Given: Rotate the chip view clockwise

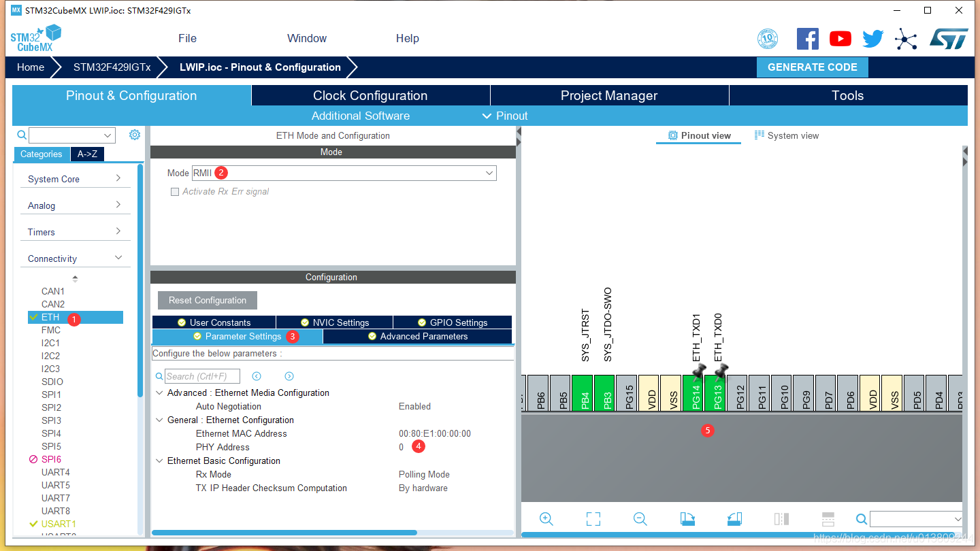Looking at the screenshot, I should [687, 519].
